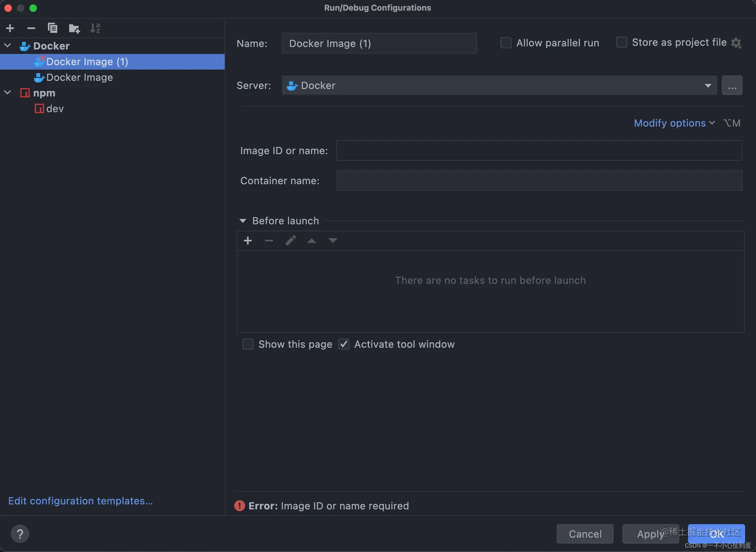
Task: Open the Server dropdown
Action: point(499,86)
